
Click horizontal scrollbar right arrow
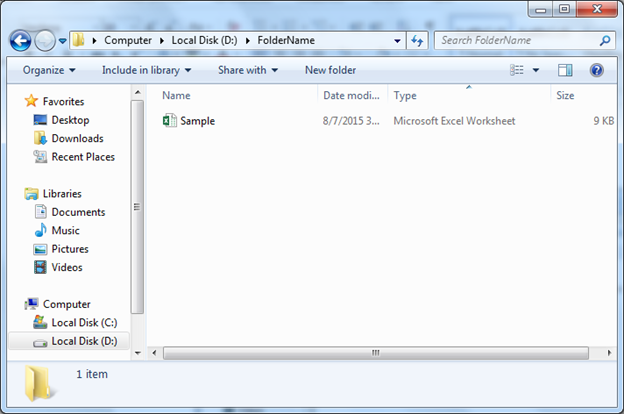(609, 353)
